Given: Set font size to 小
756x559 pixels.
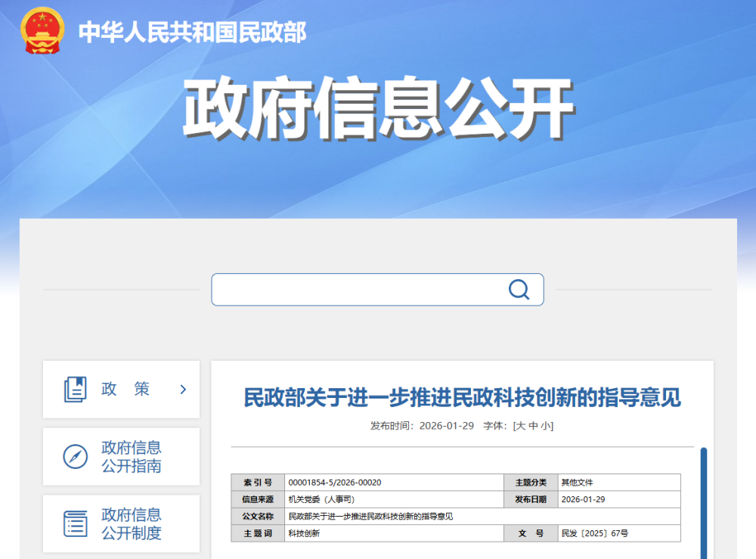Looking at the screenshot, I should point(545,426).
